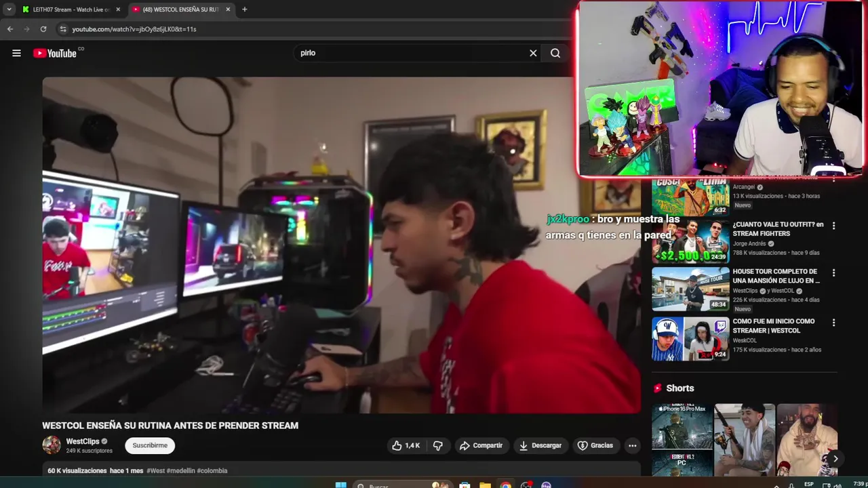Open the middle Shorts video thumbnail

(745, 441)
